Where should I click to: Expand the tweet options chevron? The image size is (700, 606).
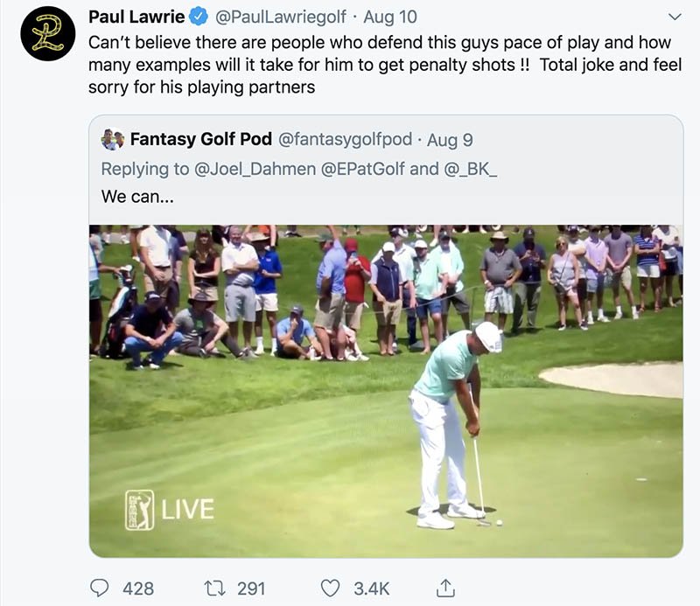674,17
